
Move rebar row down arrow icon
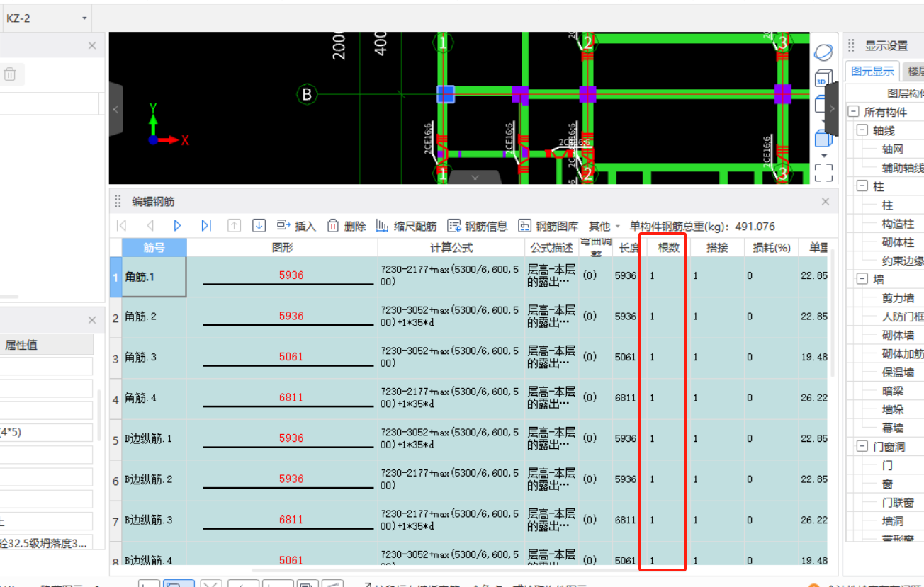click(259, 226)
